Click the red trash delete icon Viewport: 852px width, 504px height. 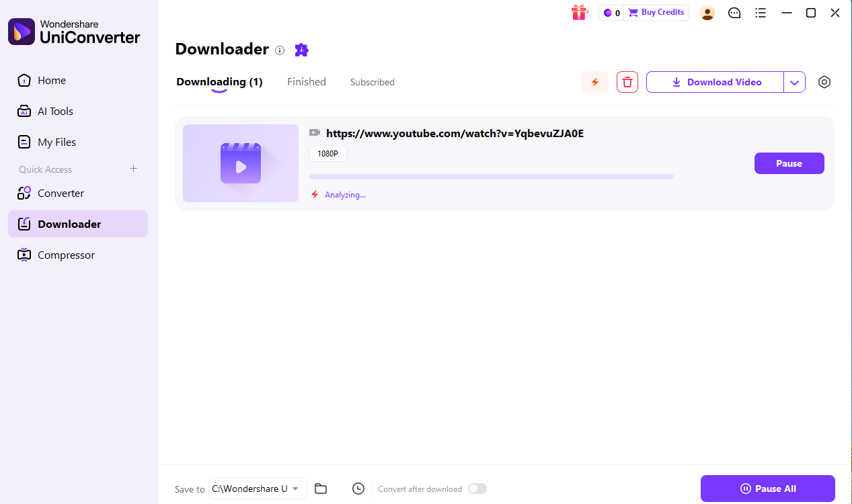[x=627, y=82]
